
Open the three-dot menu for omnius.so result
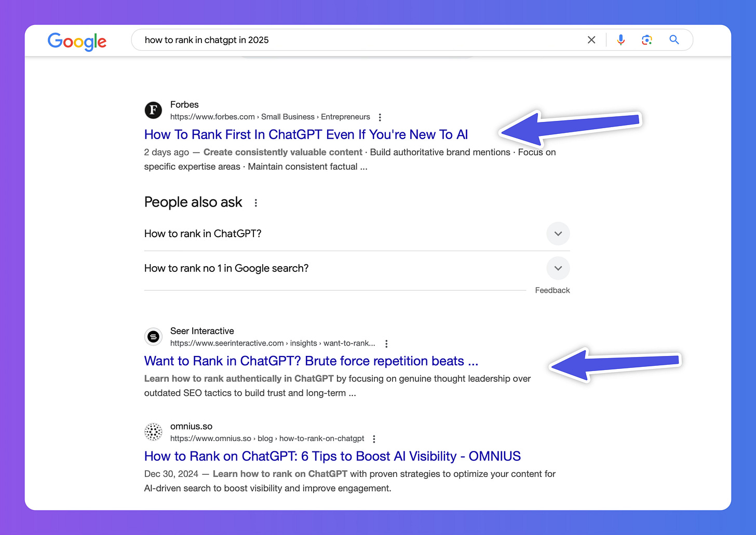(374, 439)
